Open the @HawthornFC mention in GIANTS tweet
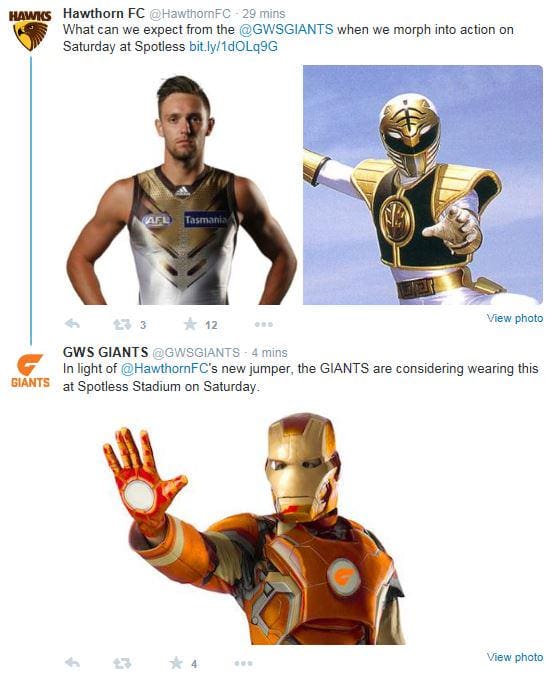This screenshot has height=679, width=551. pyautogui.click(x=164, y=369)
